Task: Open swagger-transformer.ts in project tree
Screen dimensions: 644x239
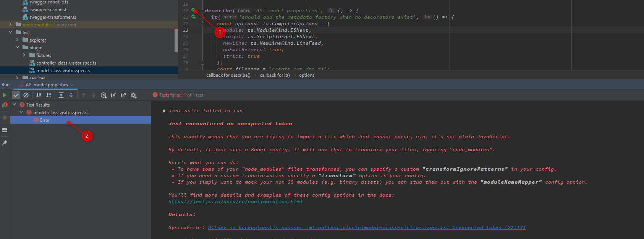Action: click(53, 17)
